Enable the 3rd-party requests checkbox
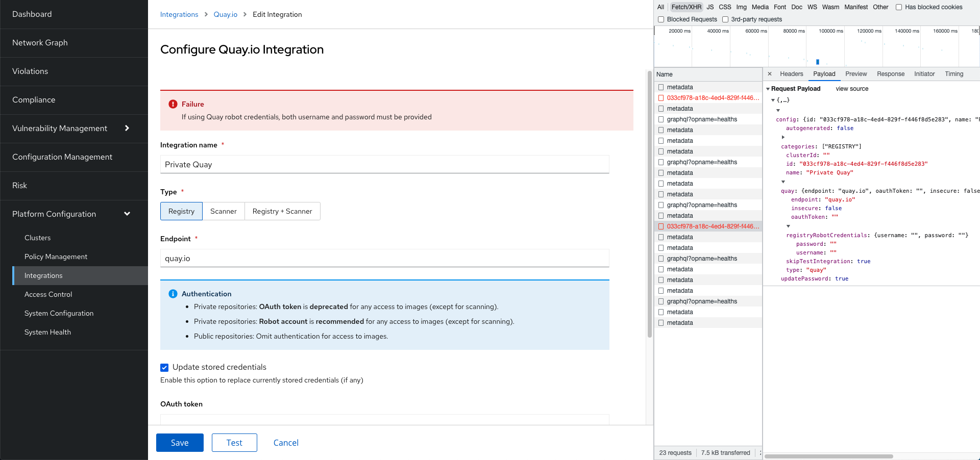980x460 pixels. 725,19
